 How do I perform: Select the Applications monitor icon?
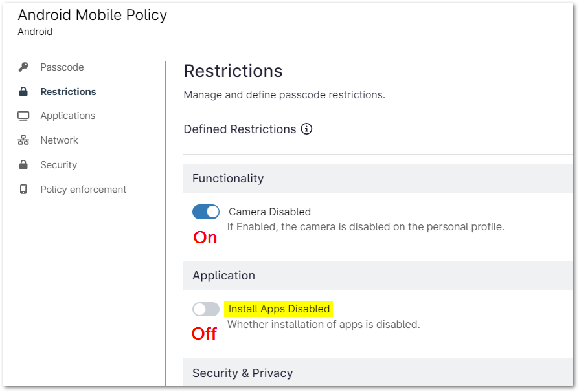pos(23,116)
